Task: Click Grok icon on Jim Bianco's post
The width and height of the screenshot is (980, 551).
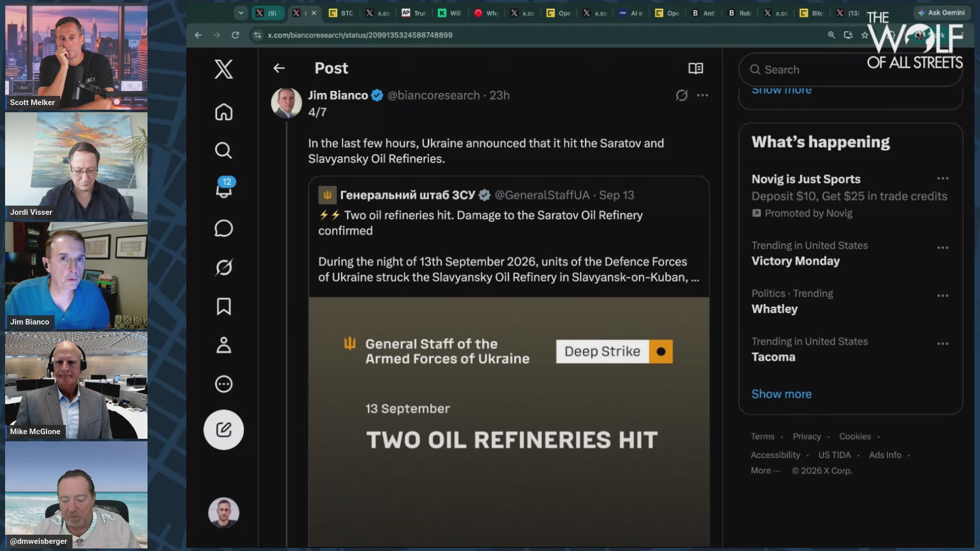Action: pyautogui.click(x=682, y=95)
